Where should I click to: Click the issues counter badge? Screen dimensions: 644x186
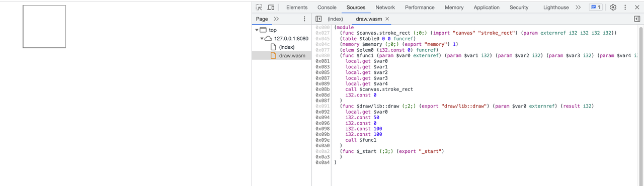tap(596, 8)
